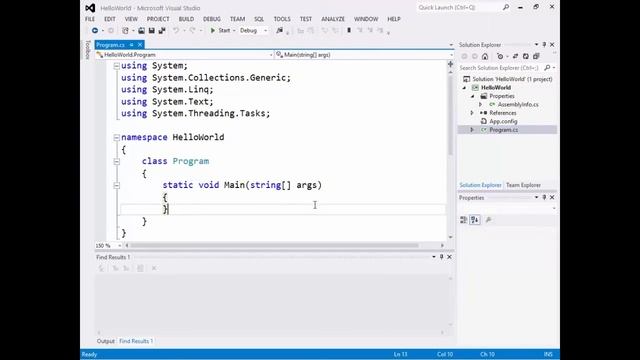
Task: Expand the References node
Action: (472, 113)
